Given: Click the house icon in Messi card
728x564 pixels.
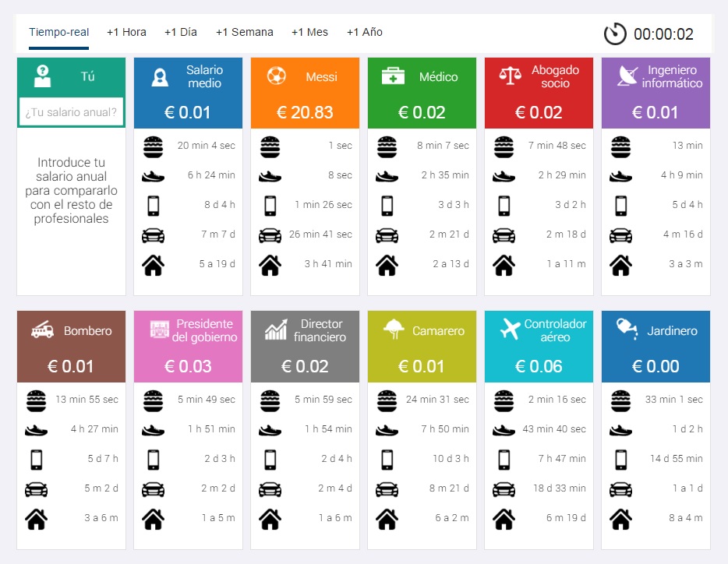Looking at the screenshot, I should coord(270,265).
